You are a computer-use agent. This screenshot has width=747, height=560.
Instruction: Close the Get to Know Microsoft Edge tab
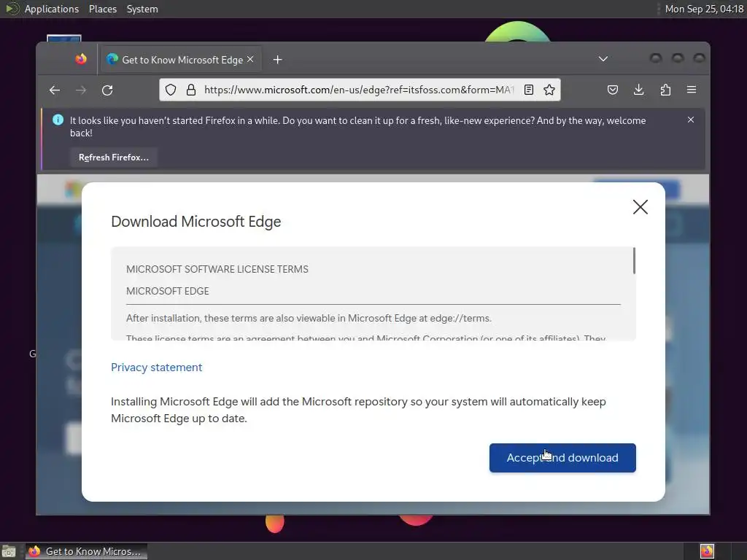point(251,59)
